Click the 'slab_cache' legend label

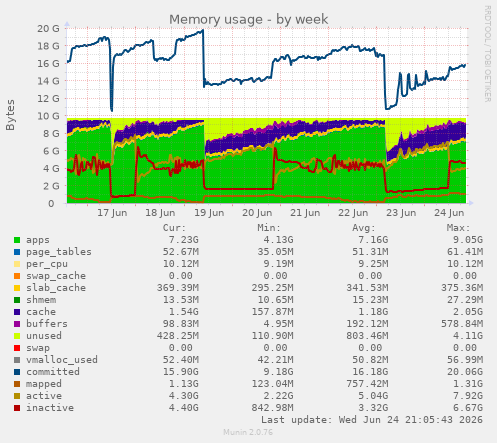(56, 288)
